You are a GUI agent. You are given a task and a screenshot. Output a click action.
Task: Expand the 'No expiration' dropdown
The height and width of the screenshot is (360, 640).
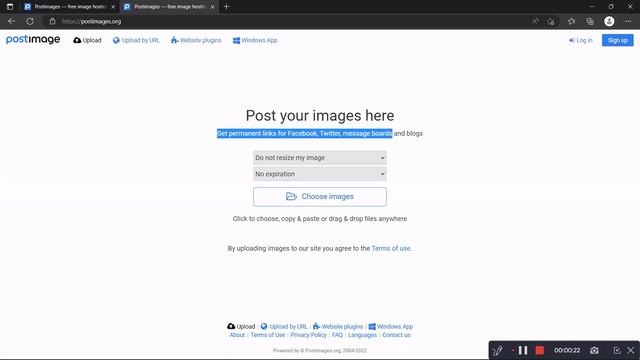pyautogui.click(x=320, y=174)
